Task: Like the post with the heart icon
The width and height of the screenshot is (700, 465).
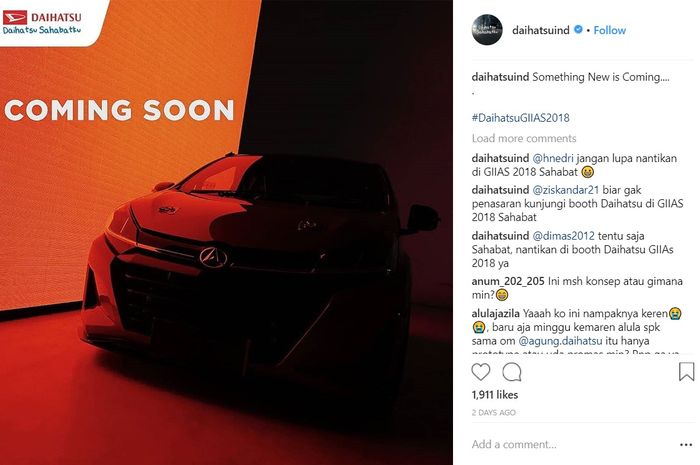Action: pyautogui.click(x=481, y=372)
